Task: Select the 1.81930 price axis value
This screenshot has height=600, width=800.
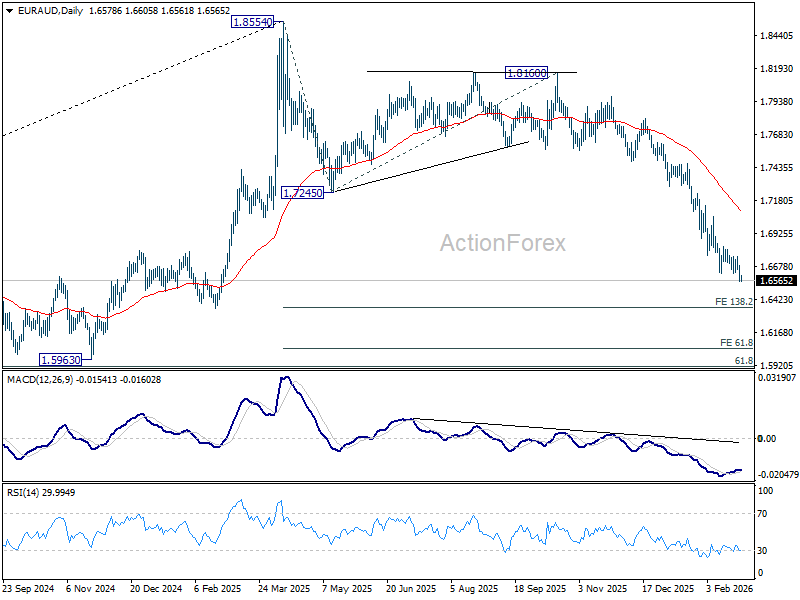Action: point(777,68)
